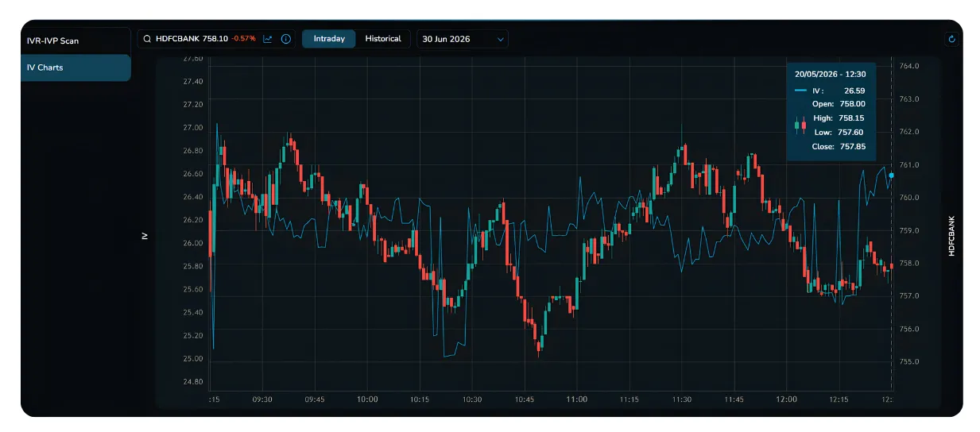Click the vertical HDFCBANK right axis label
Image resolution: width=980 pixels, height=432 pixels.
tap(951, 236)
